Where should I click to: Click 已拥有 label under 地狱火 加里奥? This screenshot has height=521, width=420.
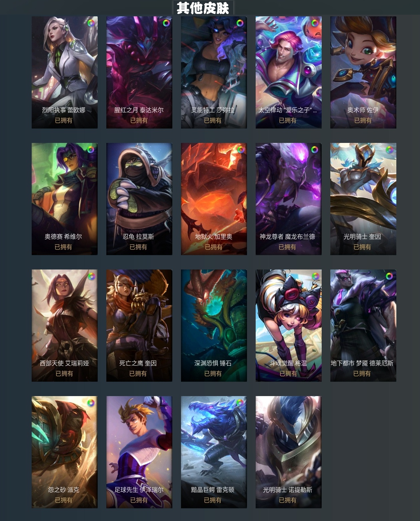pos(214,247)
